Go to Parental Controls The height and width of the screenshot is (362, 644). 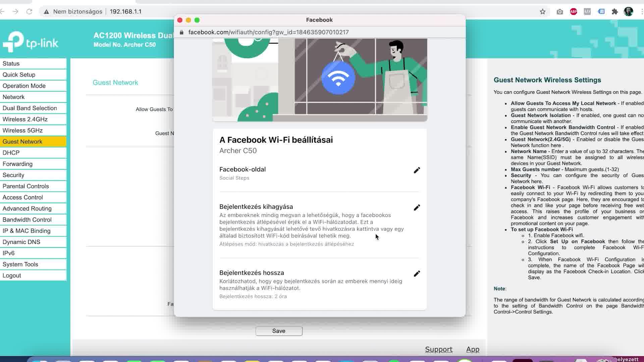(33, 186)
